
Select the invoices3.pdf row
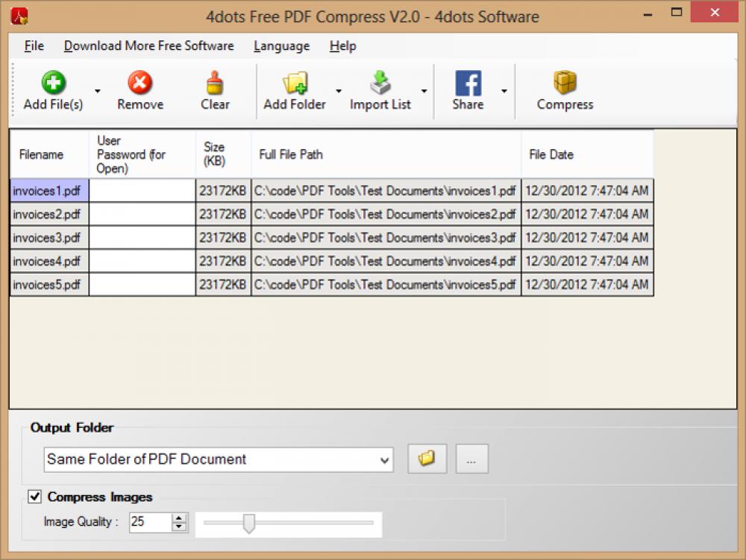pos(48,237)
